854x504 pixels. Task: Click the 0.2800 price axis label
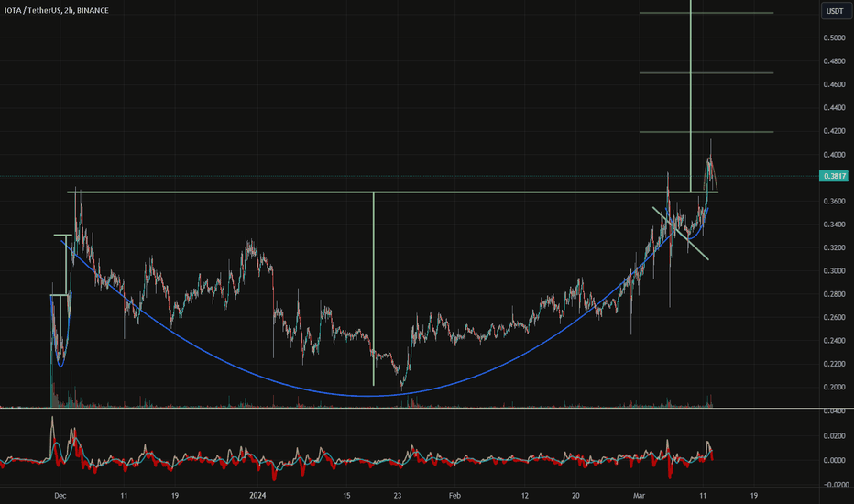835,294
